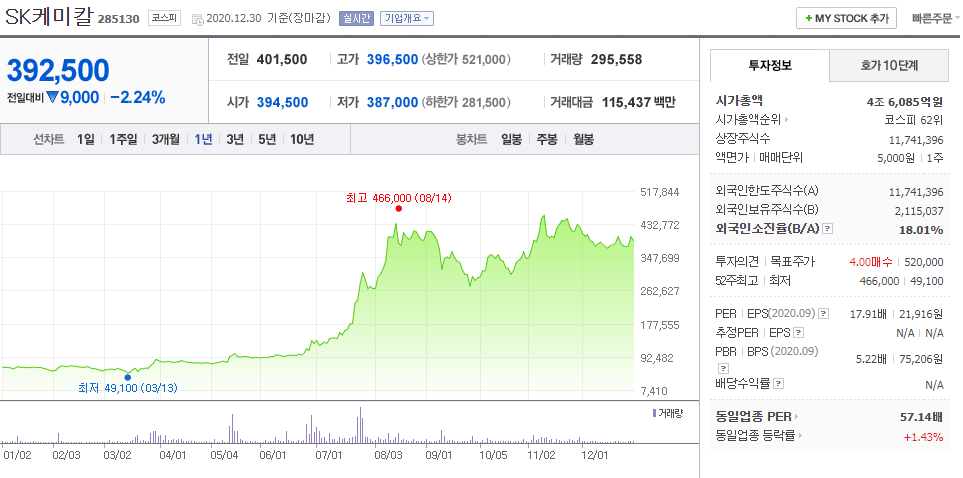Screen dimensions: 963x478
Task: Click 거래량 value 295,558
Action: pyautogui.click(x=617, y=60)
